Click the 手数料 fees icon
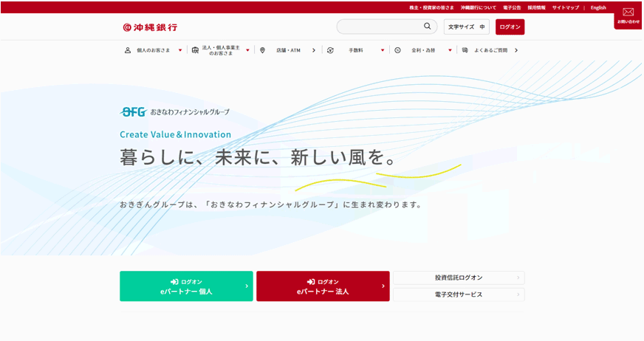Image resolution: width=644 pixels, height=341 pixels. tap(330, 50)
